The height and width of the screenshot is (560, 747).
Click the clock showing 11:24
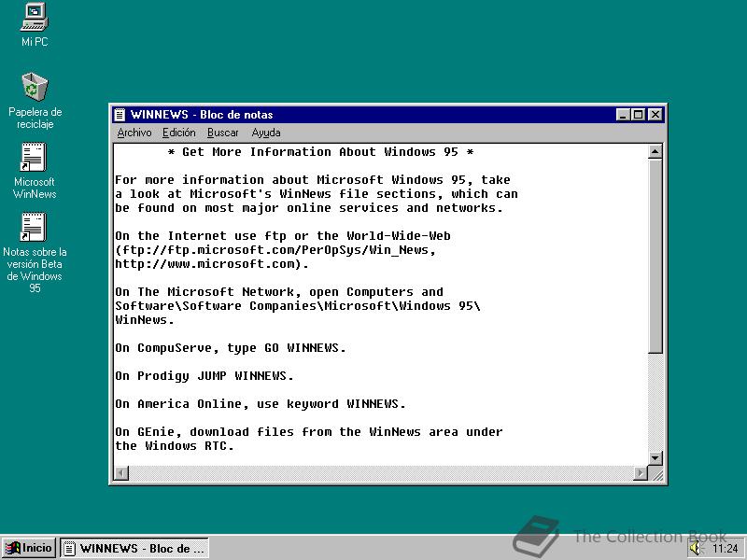[x=726, y=549]
